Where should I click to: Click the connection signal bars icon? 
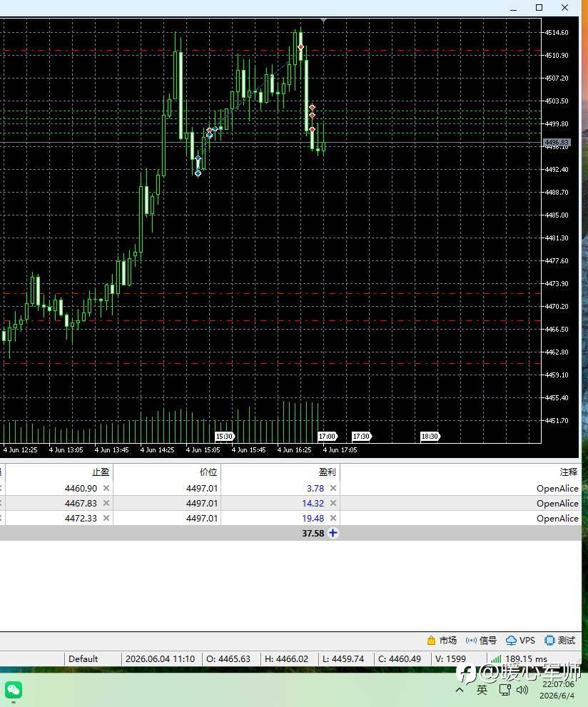[495, 659]
